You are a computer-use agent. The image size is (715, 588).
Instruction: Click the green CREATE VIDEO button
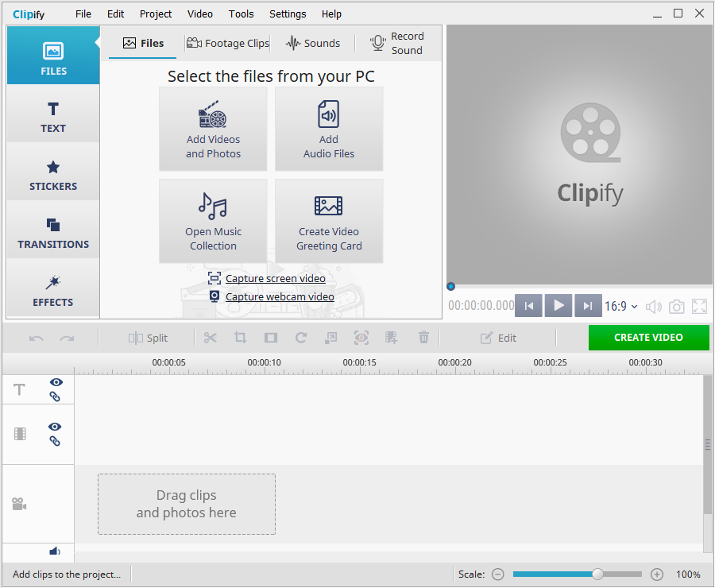(x=648, y=338)
